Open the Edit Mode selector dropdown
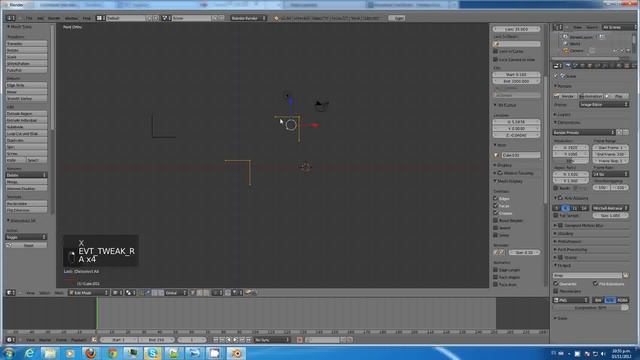The image size is (640, 360). [89, 293]
